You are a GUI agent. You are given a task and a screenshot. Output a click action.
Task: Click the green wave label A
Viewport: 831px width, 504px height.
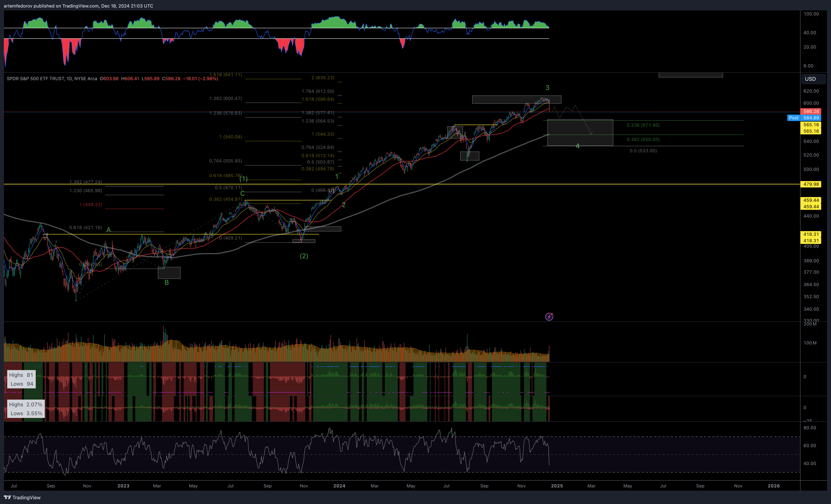tap(109, 229)
